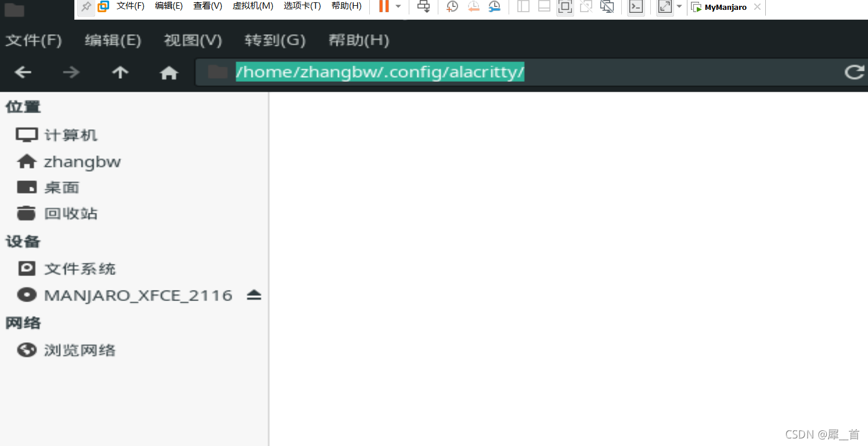
Task: Click the stretch guest display icon
Action: click(x=665, y=6)
